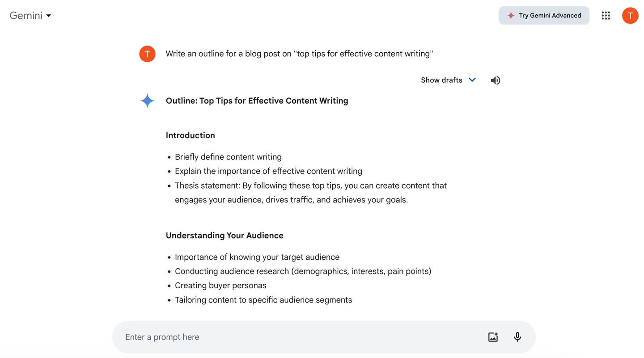Image resolution: width=644 pixels, height=358 pixels.
Task: Click the Introduction section heading
Action: (190, 135)
